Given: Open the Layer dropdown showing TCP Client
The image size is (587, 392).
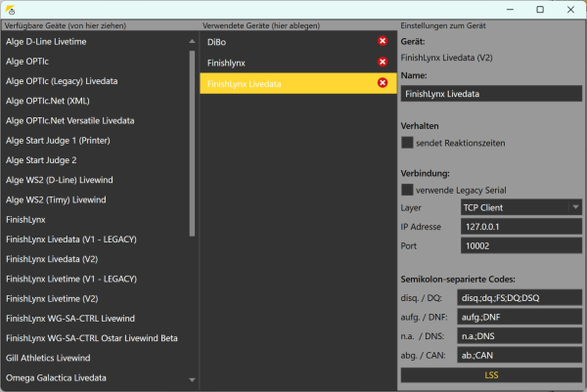Looking at the screenshot, I should click(x=520, y=207).
